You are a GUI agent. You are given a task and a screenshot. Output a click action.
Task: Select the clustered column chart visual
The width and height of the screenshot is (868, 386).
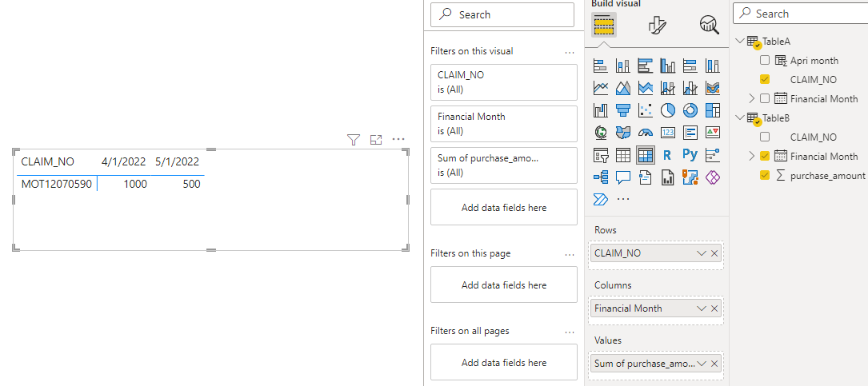[668, 66]
